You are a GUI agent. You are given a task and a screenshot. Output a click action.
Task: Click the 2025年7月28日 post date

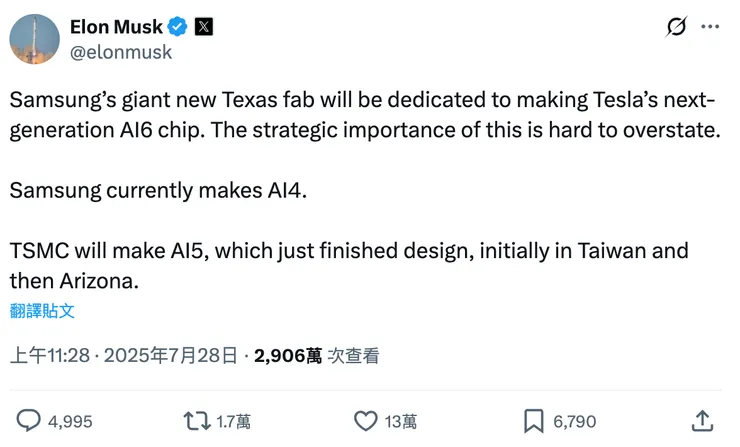point(171,355)
